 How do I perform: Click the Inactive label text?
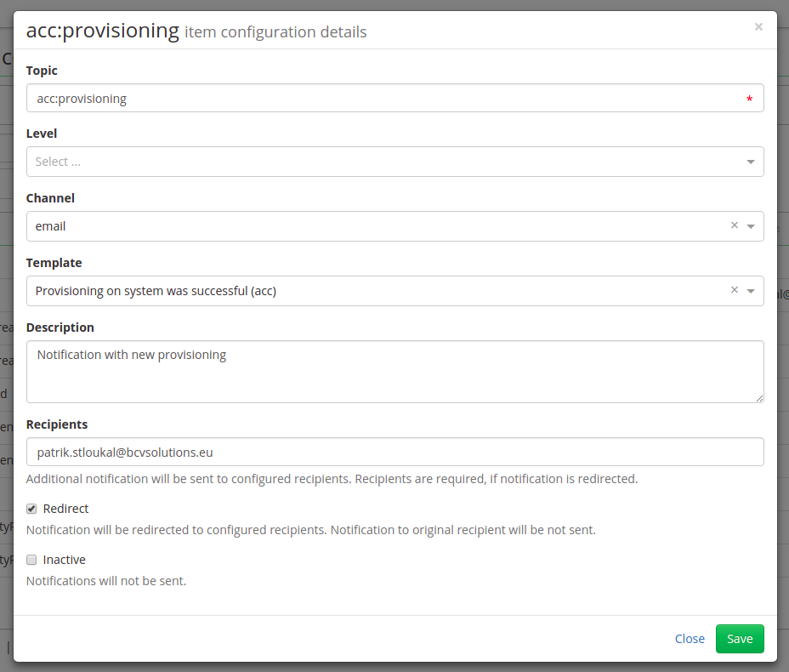[x=65, y=560]
